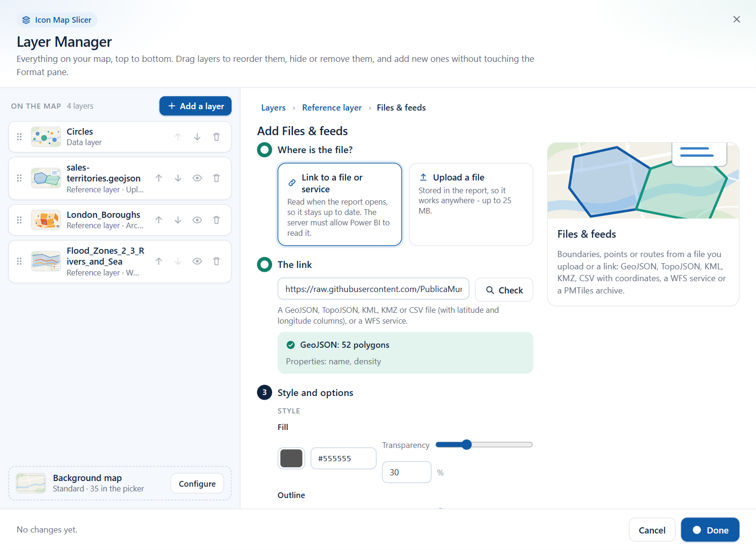Remove the London_Boroughs layer
Image resolution: width=756 pixels, height=550 pixels.
tap(216, 220)
